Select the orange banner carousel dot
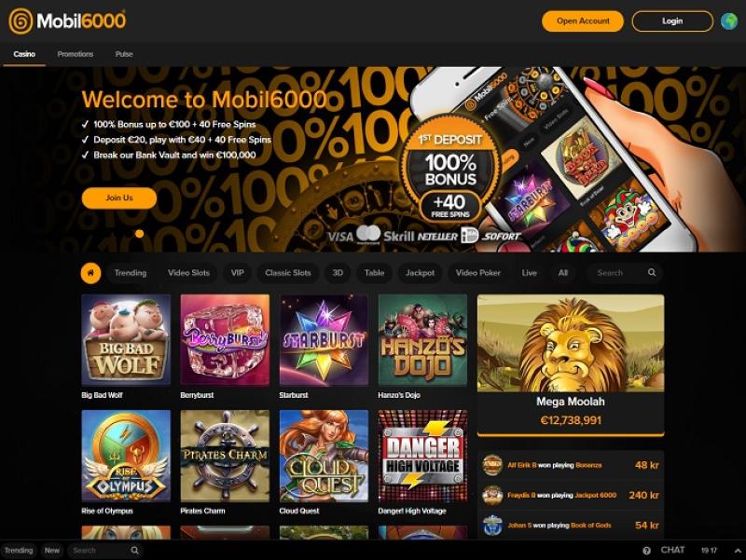 tap(139, 234)
